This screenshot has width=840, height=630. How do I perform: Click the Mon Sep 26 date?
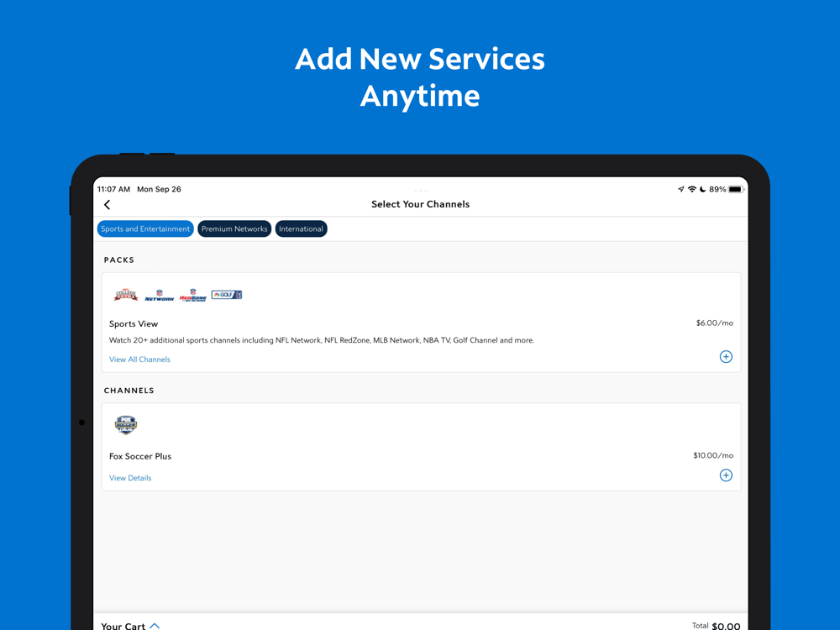point(159,189)
